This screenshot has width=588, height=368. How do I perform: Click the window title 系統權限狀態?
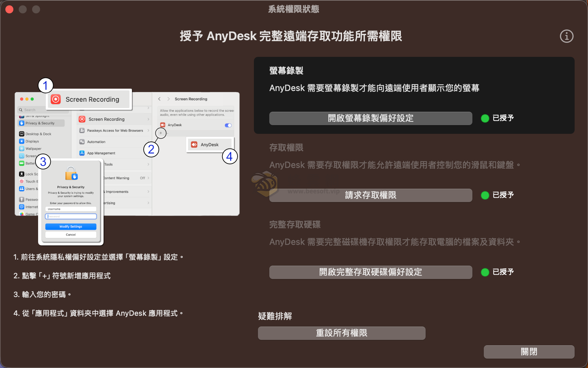click(294, 9)
